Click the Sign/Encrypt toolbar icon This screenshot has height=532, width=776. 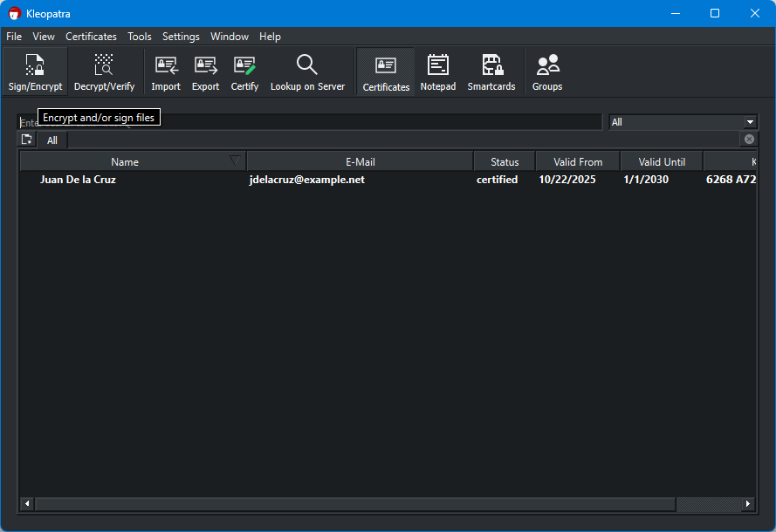(35, 72)
